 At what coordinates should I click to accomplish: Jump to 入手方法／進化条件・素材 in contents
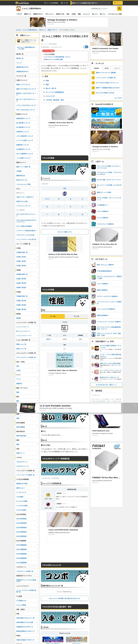[55, 100]
